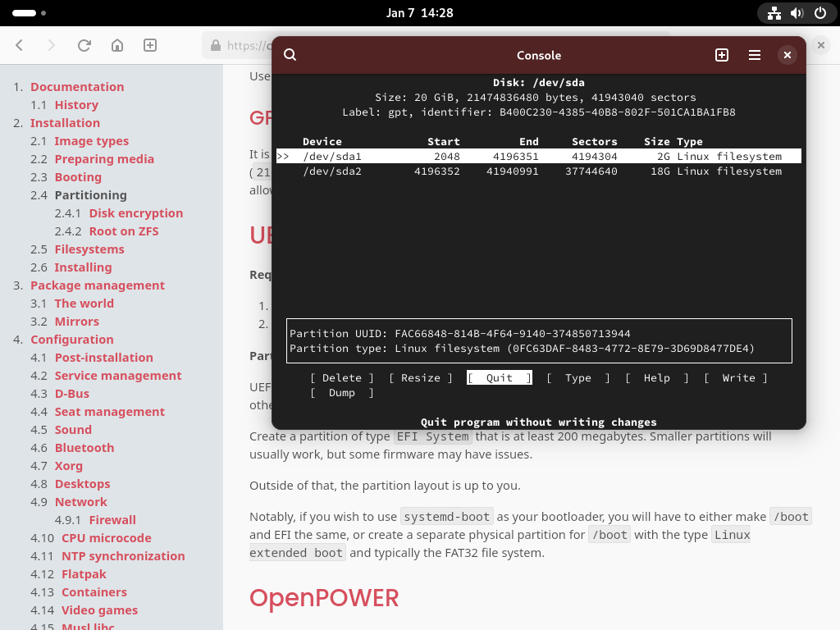This screenshot has width=840, height=630.
Task: Open a new browser tab
Action: [150, 45]
